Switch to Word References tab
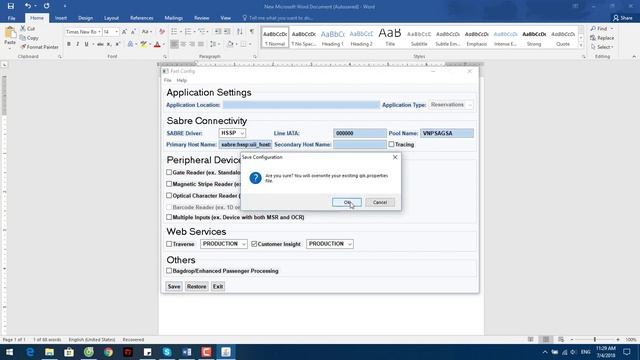 142,18
